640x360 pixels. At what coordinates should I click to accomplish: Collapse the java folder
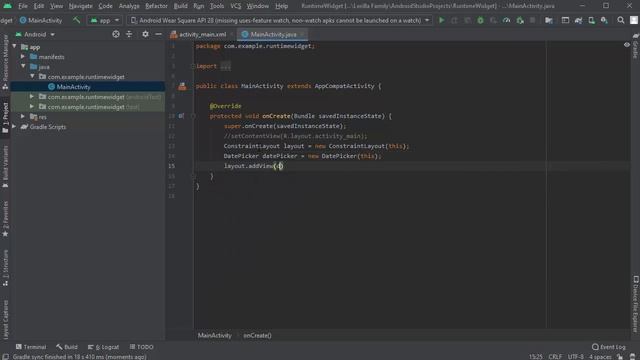[23, 66]
